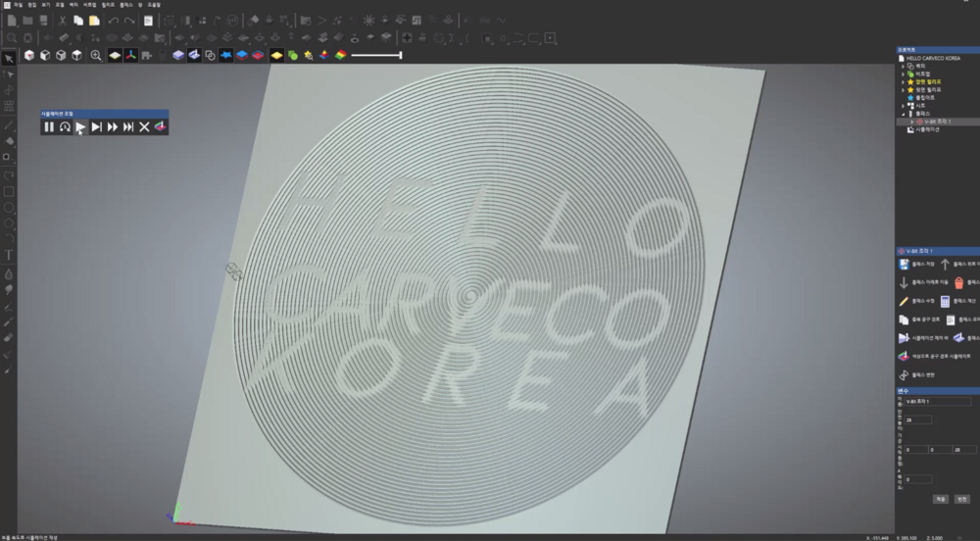Click the 툴패스 변환 button
This screenshot has width=980, height=541.
pos(916,374)
